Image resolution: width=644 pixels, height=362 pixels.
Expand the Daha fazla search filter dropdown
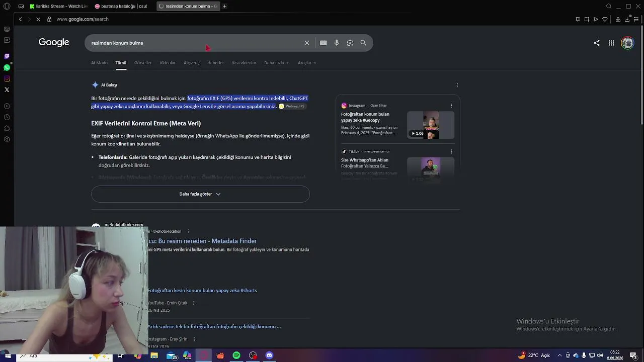276,63
